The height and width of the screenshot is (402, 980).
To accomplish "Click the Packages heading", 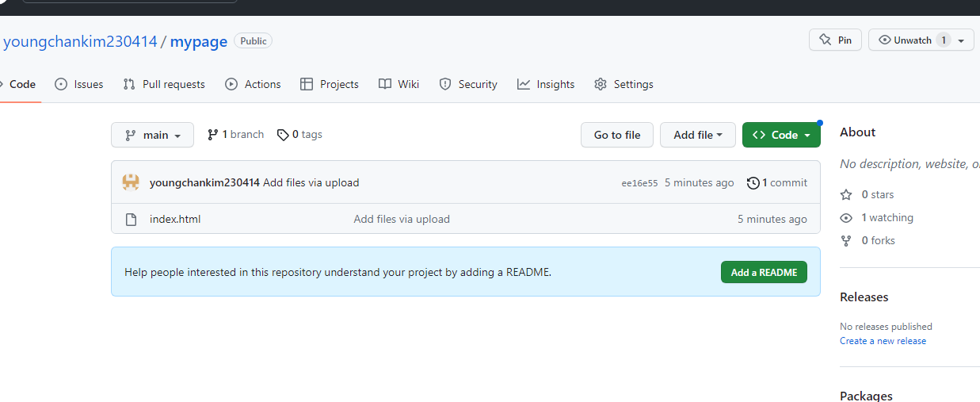I will [x=866, y=395].
